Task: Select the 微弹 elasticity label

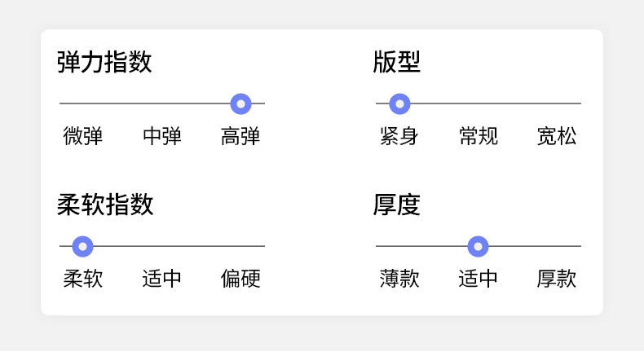Action: (83, 136)
